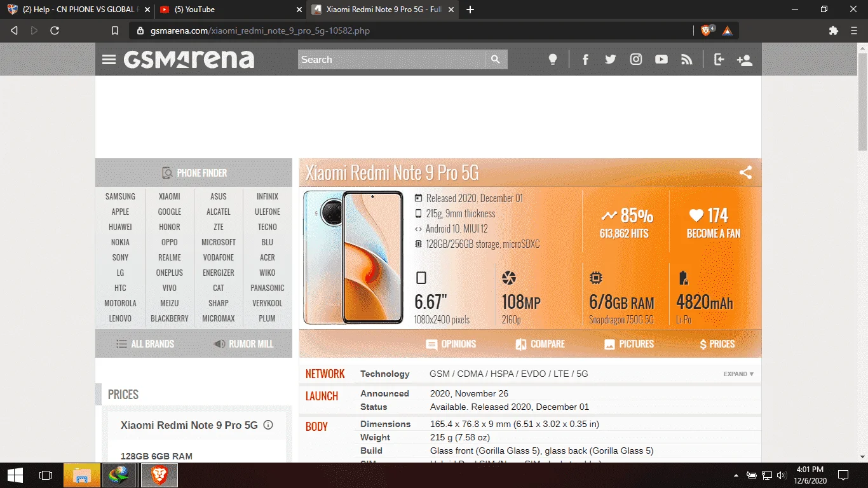868x488 pixels.
Task: Open GSMArena Instagram icon
Action: coord(636,59)
